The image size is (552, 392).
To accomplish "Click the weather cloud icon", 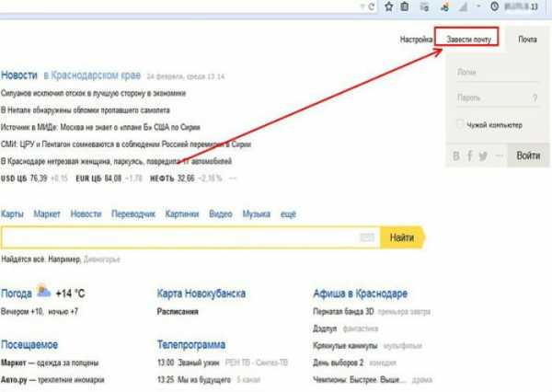I will [43, 291].
